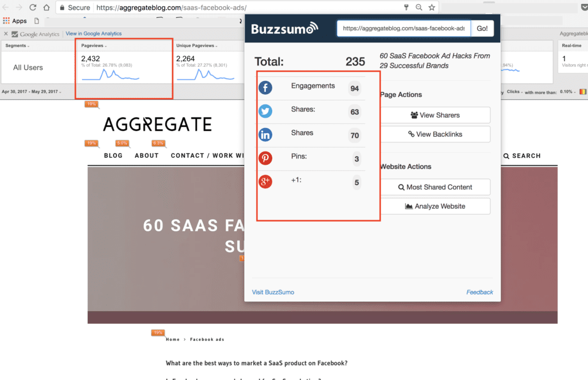The image size is (588, 380).
Task: Click SEARCH in site navigation
Action: click(522, 156)
